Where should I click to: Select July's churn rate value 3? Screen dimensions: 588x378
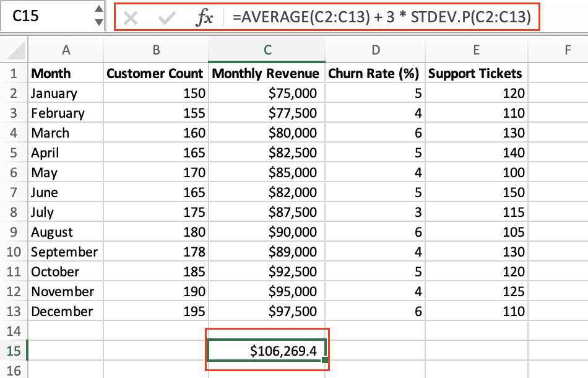(375, 212)
